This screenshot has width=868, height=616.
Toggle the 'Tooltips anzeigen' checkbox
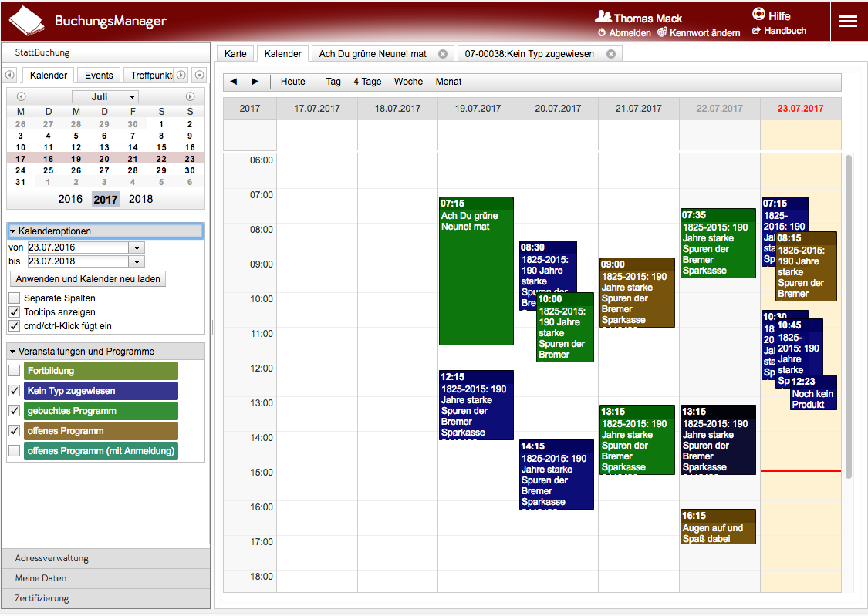[15, 312]
